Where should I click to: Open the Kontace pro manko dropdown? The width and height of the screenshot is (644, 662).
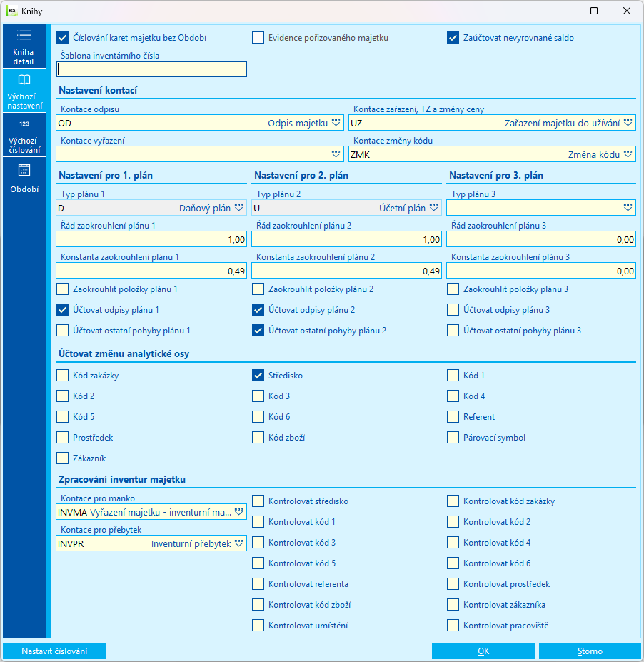[239, 512]
